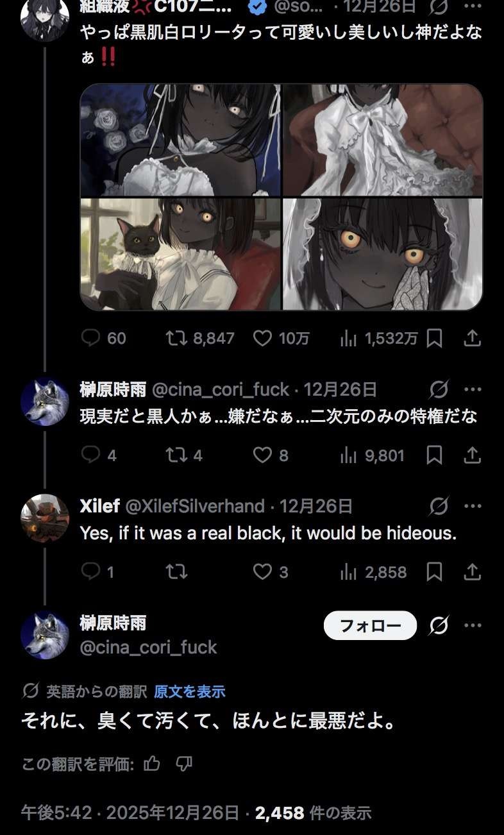Open the black cat illustration thumbnail

pyautogui.click(x=181, y=254)
